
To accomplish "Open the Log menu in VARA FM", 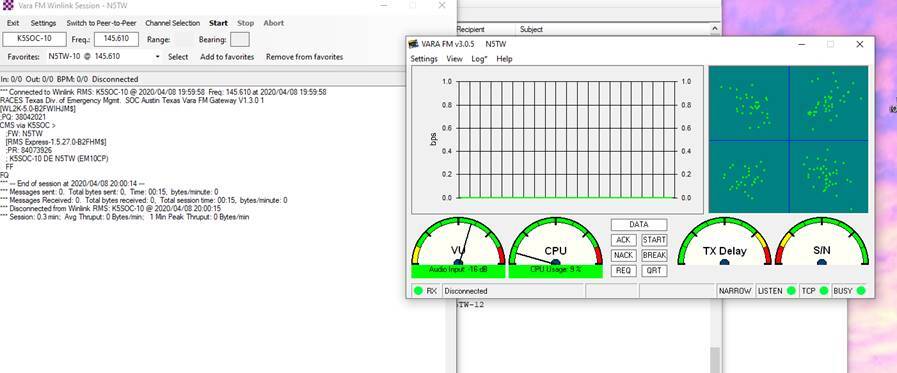I will pos(479,59).
